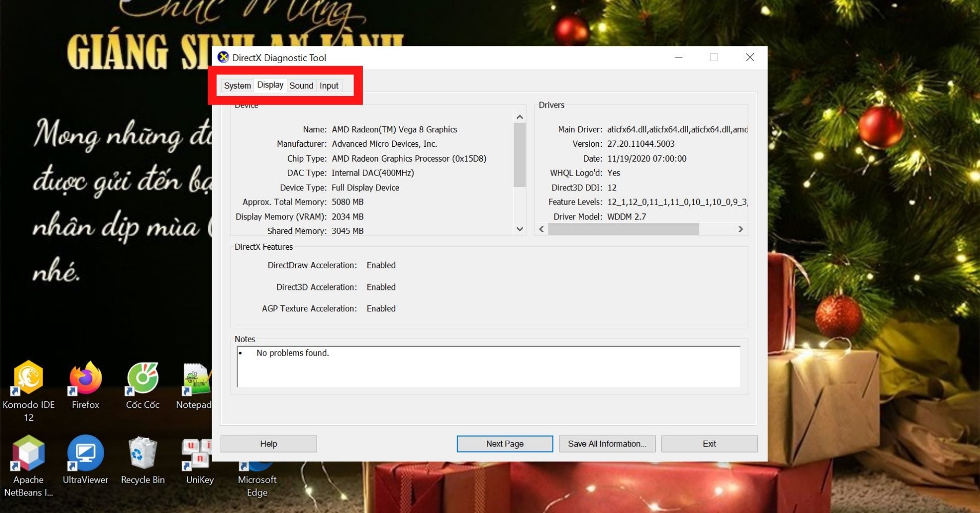980x513 pixels.
Task: Click the Device list up arrow
Action: tap(520, 117)
